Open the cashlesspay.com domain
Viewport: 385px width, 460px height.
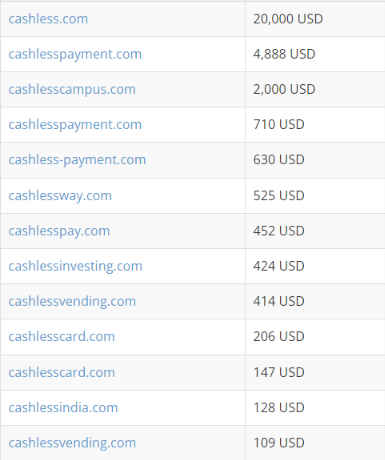[59, 231]
